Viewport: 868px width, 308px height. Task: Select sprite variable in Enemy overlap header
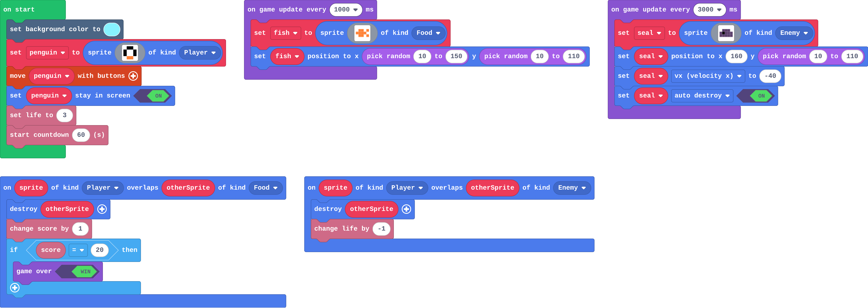pyautogui.click(x=335, y=188)
